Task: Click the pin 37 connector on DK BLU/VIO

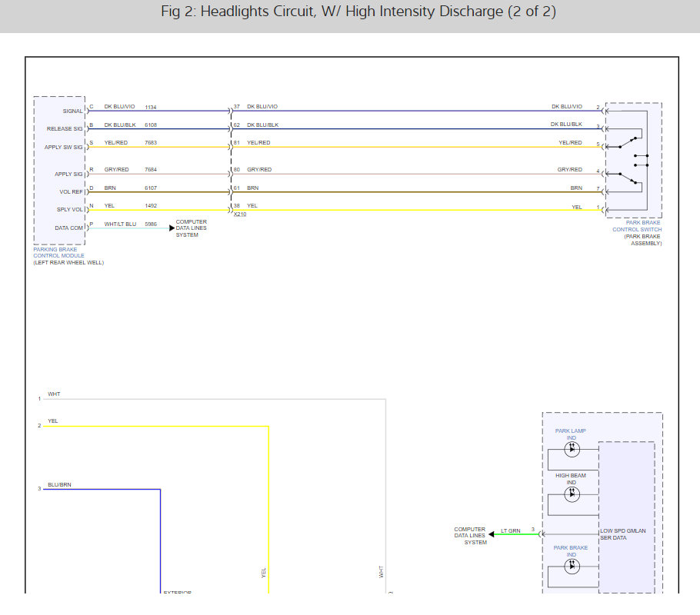Action: (x=231, y=111)
